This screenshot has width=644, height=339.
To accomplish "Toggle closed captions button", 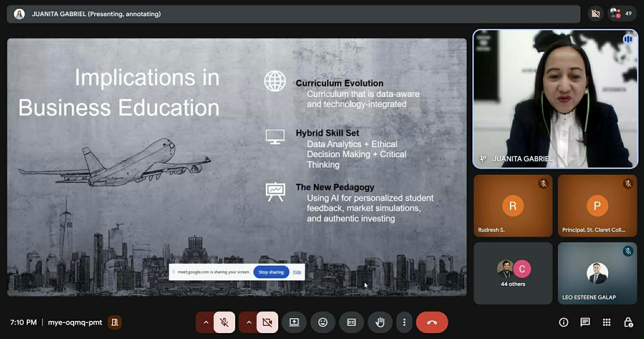I will point(351,322).
